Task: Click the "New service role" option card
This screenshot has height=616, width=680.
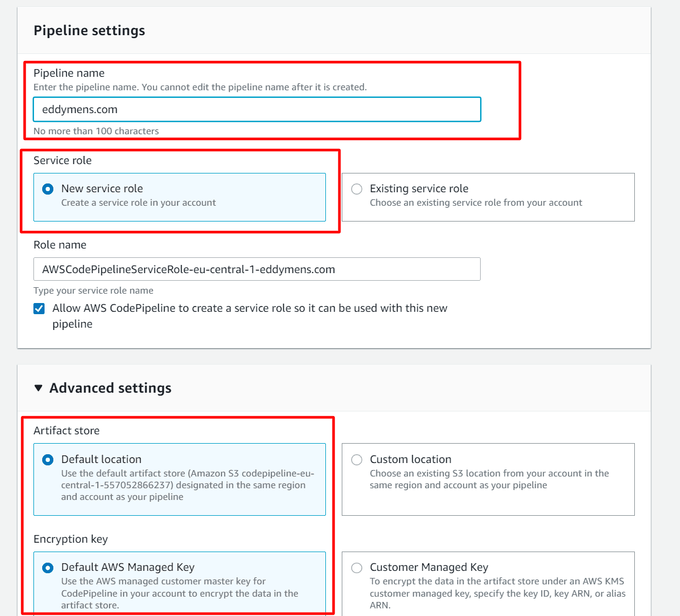Action: 180,196
